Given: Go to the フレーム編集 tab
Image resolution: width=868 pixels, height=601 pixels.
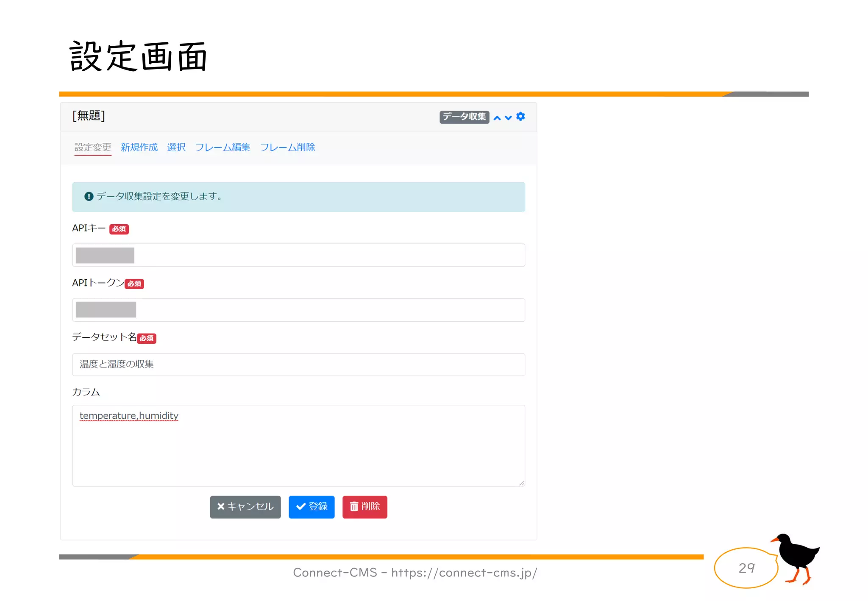Looking at the screenshot, I should [x=223, y=147].
